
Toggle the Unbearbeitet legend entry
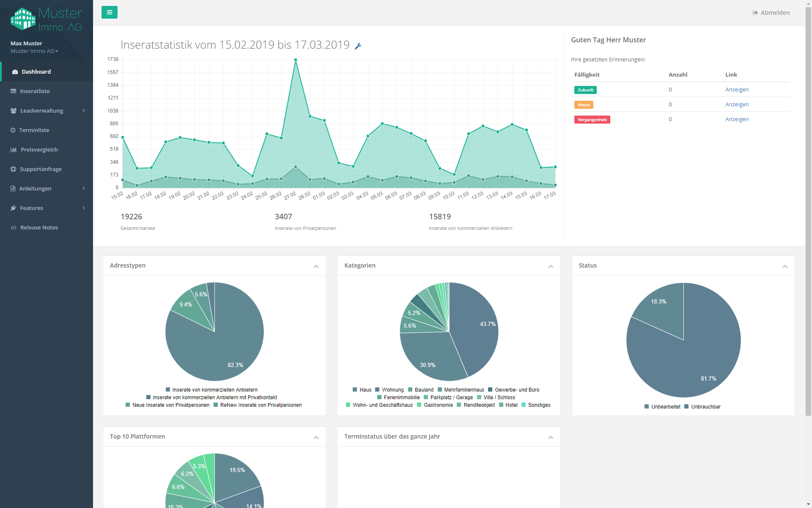click(x=662, y=407)
